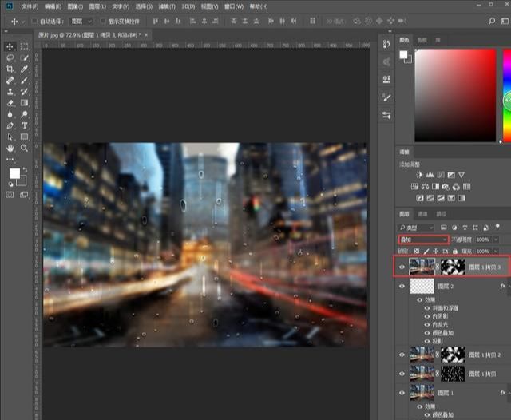Screen dimensions: 511x420
Task: Select the Path Selection arrow tool
Action: [x=10, y=137]
